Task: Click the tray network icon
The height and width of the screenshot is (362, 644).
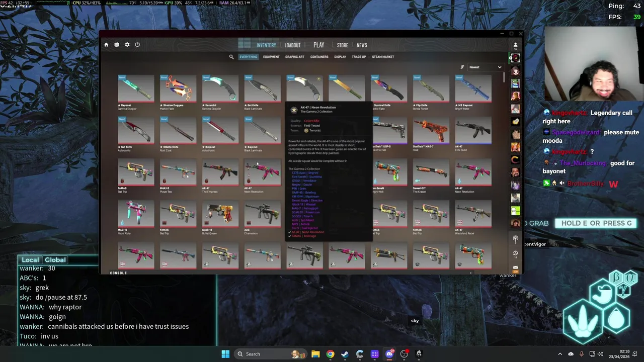Action: coord(592,354)
